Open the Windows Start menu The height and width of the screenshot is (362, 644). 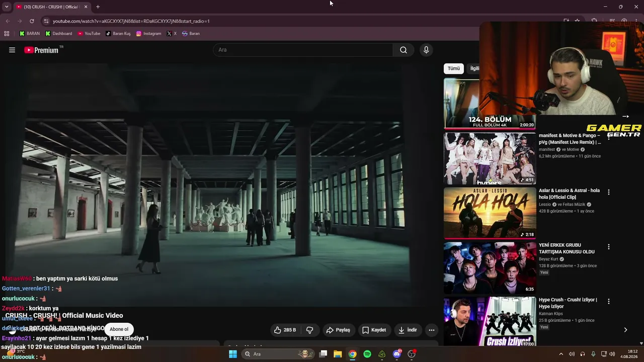(x=233, y=354)
